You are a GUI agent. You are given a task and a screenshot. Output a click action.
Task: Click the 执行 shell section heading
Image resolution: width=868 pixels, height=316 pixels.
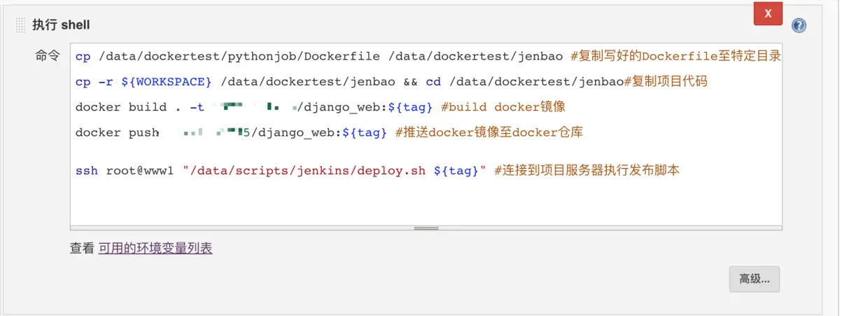click(x=61, y=25)
